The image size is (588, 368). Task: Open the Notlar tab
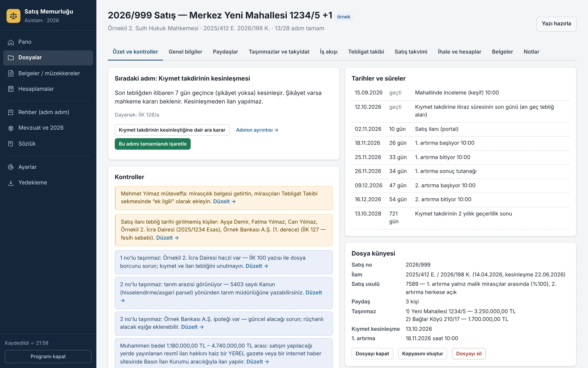point(531,52)
